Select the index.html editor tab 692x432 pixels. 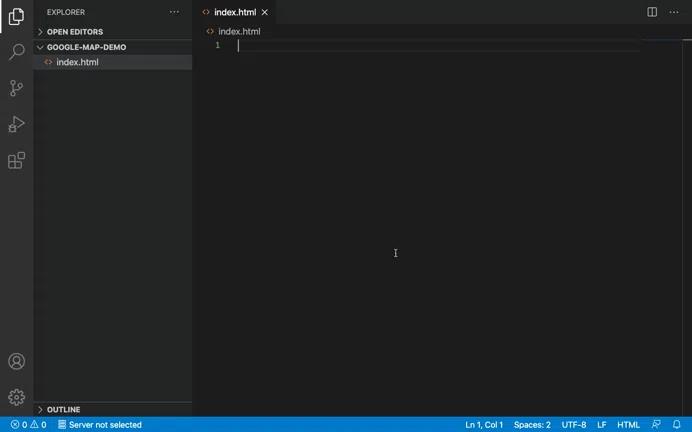point(234,12)
